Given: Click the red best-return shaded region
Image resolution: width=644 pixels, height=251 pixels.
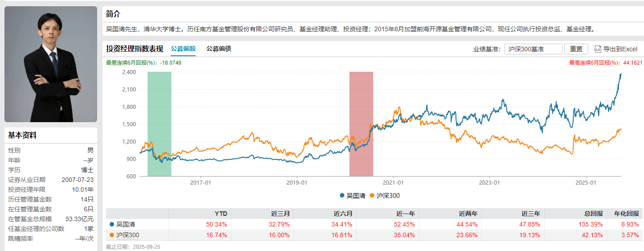Looking at the screenshot, I should click(361, 123).
